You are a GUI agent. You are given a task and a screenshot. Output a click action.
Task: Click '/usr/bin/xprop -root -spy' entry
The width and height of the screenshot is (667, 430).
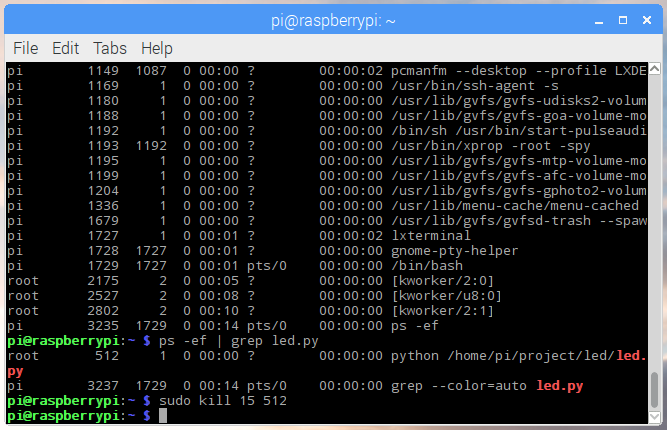(x=491, y=146)
